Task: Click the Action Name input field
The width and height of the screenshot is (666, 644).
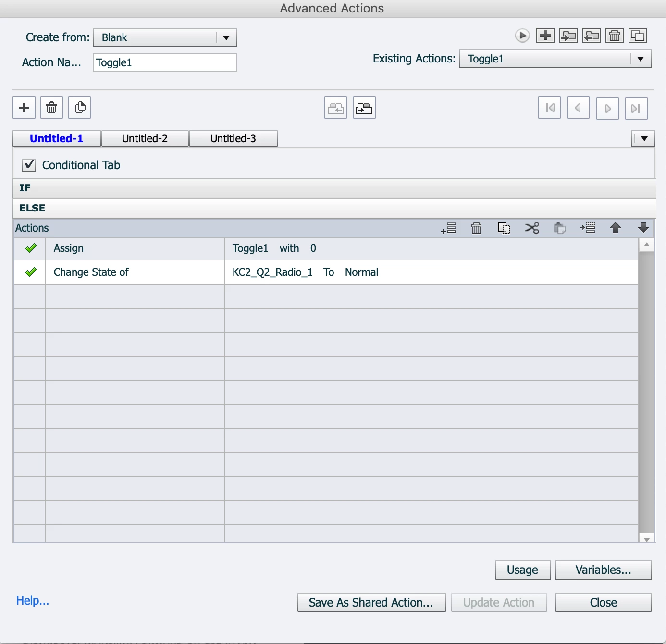Action: coord(165,62)
